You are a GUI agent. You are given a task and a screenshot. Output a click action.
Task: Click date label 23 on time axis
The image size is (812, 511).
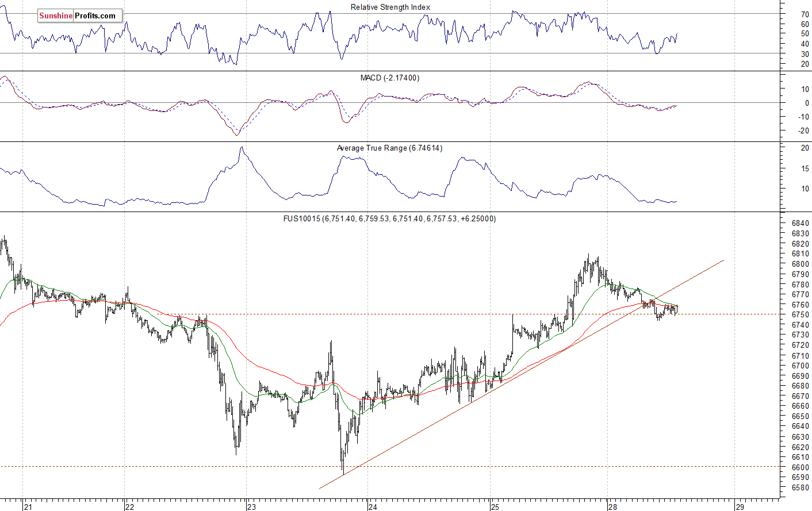tap(251, 506)
